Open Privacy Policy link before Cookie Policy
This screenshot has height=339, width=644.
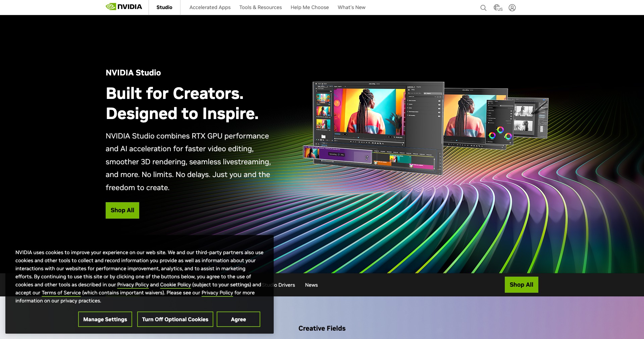[x=133, y=285]
